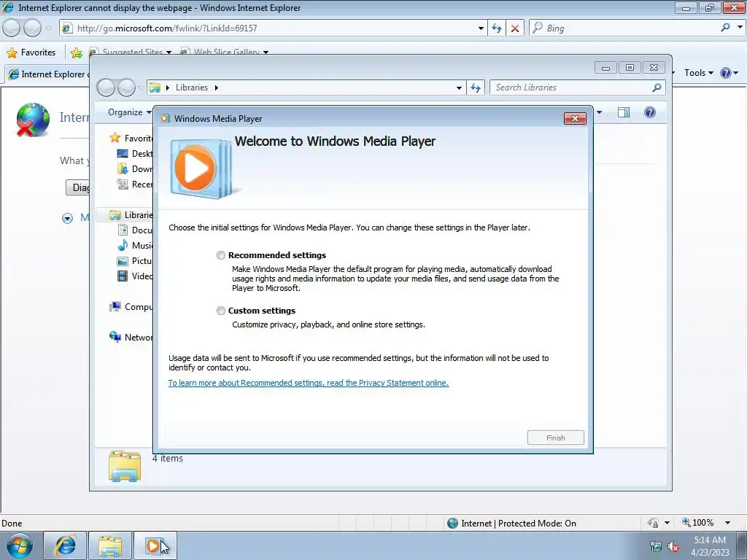The image size is (747, 560).
Task: Click Internet Explorer taskbar icon
Action: point(65,545)
